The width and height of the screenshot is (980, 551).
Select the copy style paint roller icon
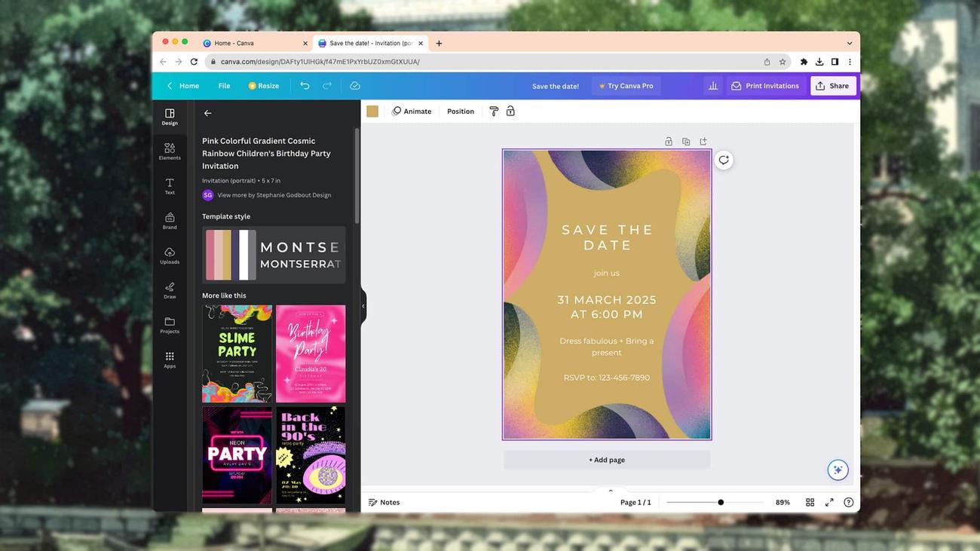494,111
